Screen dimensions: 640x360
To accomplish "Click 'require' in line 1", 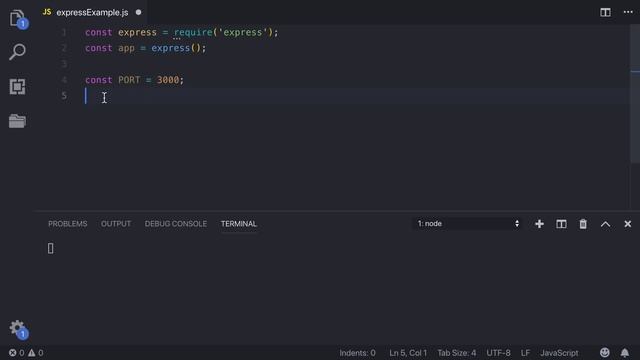I will tap(193, 32).
